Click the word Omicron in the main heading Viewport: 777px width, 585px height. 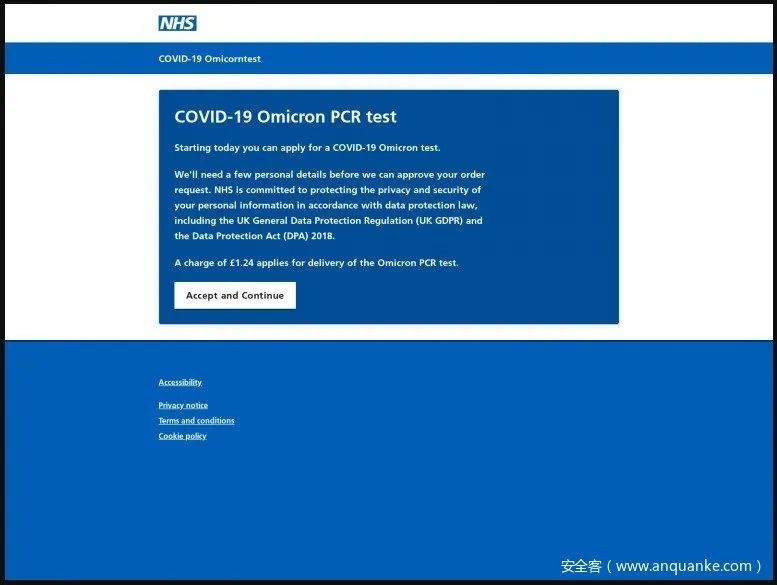[x=291, y=117]
